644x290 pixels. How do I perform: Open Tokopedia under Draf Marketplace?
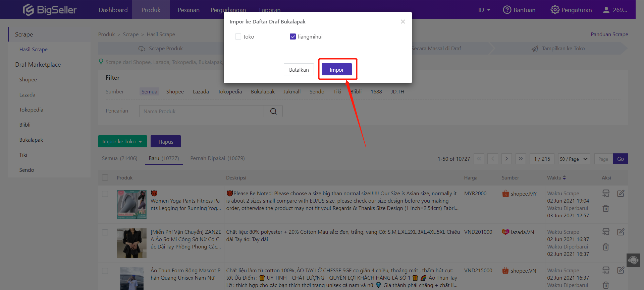(31, 110)
